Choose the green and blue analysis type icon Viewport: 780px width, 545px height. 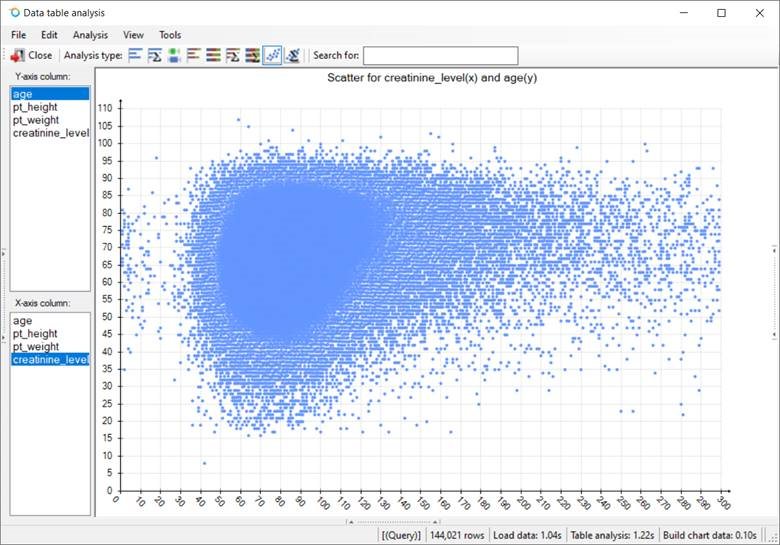coord(174,56)
